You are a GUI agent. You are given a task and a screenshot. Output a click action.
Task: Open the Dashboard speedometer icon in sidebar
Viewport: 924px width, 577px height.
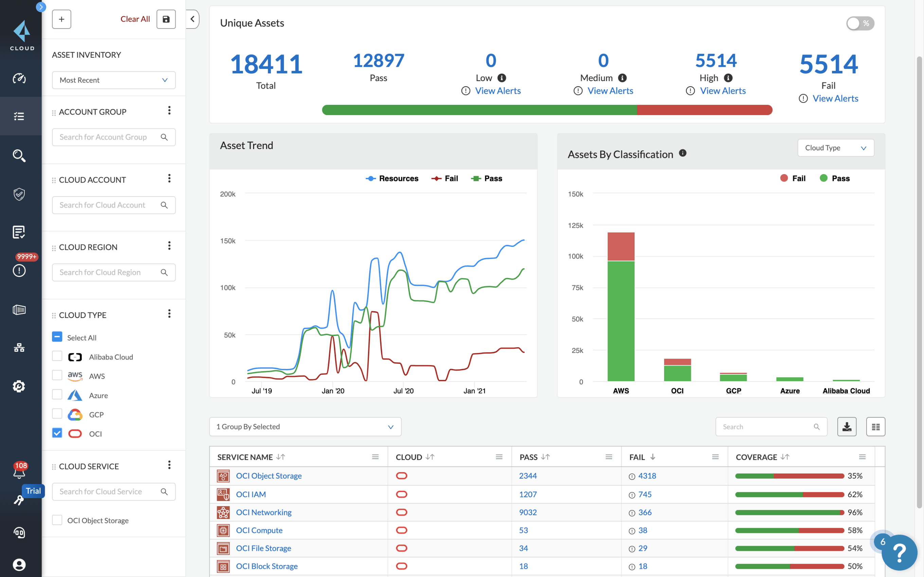(x=19, y=79)
